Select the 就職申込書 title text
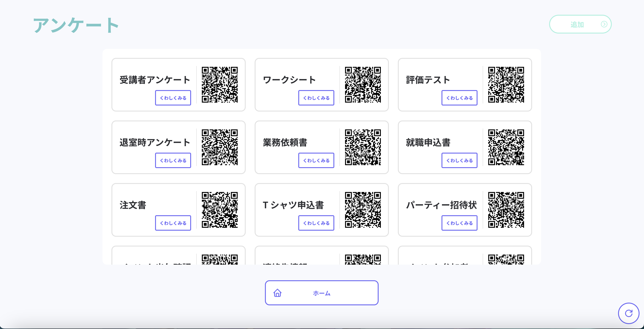644x329 pixels. tap(428, 143)
